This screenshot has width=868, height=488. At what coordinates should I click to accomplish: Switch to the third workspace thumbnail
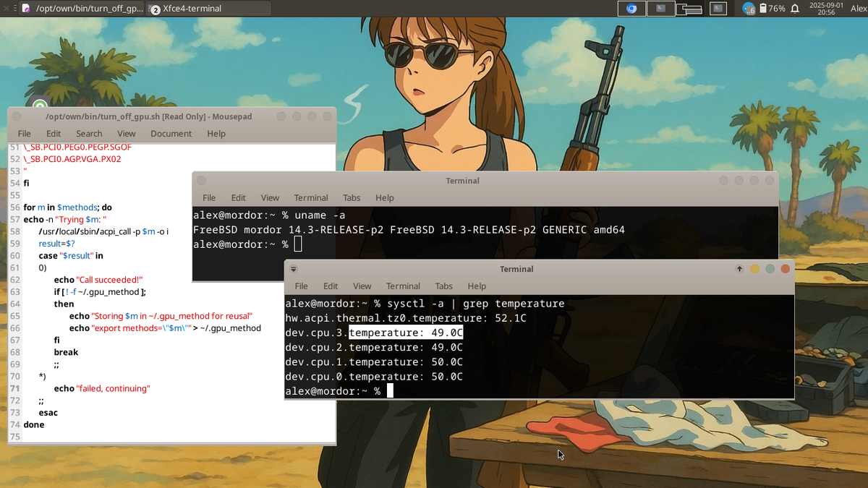(689, 9)
